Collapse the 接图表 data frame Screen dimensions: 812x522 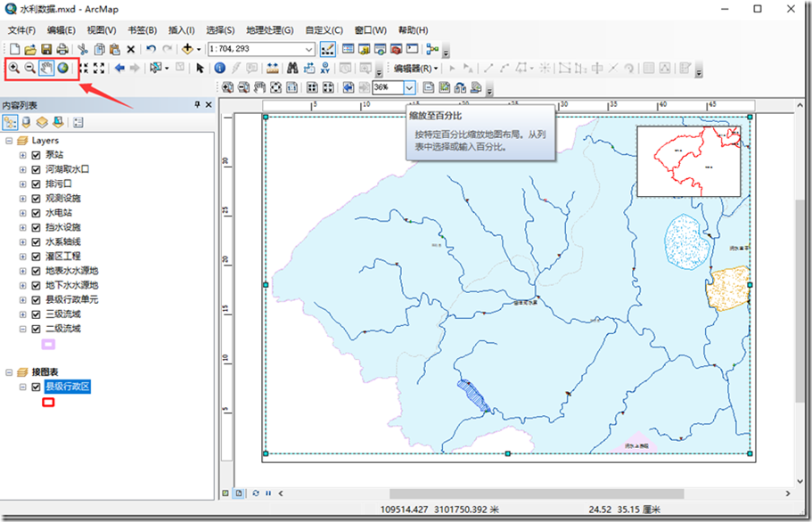[9, 372]
